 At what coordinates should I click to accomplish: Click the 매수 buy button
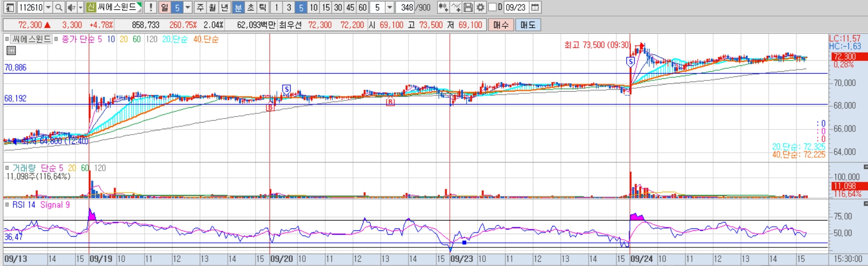pos(501,25)
